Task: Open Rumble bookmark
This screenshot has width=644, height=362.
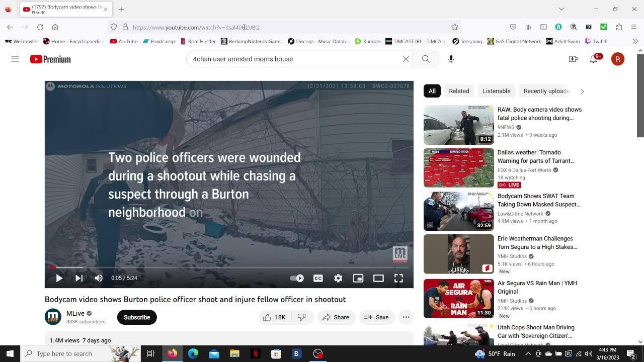Action: (x=367, y=41)
